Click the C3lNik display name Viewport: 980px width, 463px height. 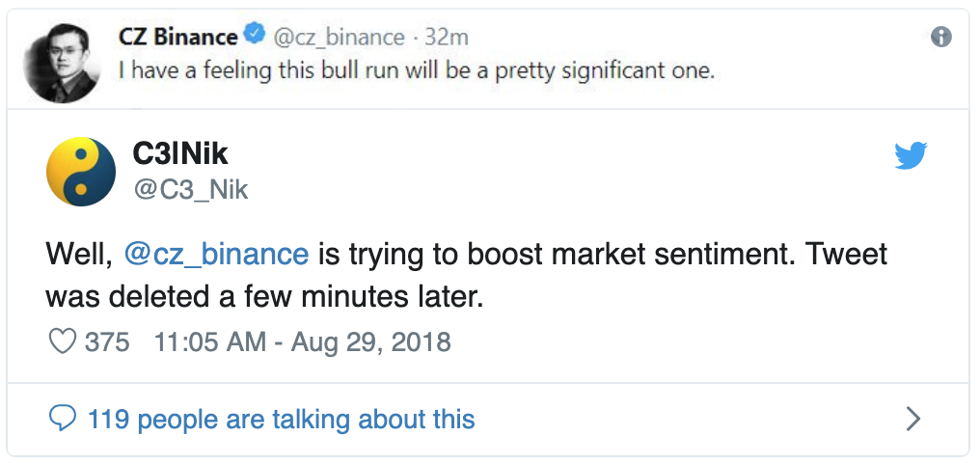click(x=178, y=154)
